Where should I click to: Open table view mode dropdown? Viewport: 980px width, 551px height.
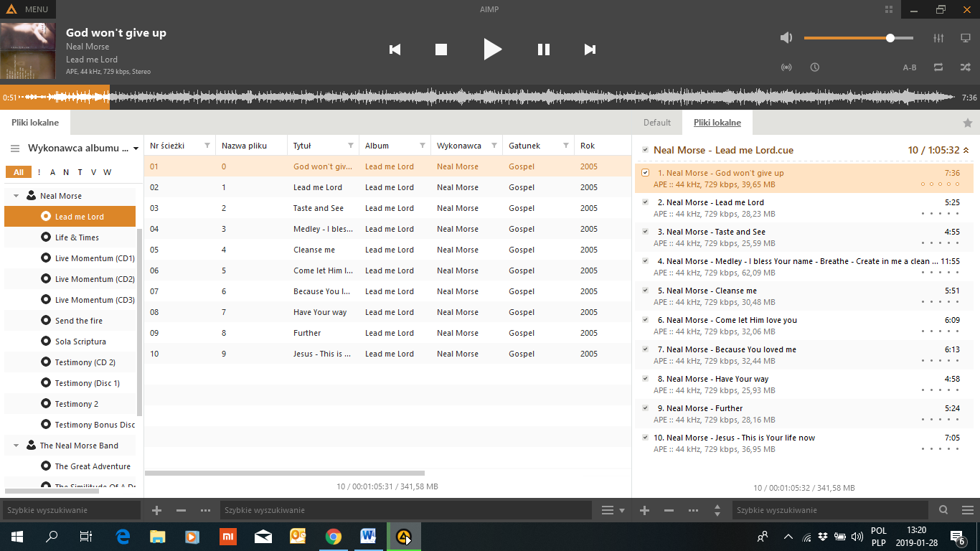[x=613, y=510]
